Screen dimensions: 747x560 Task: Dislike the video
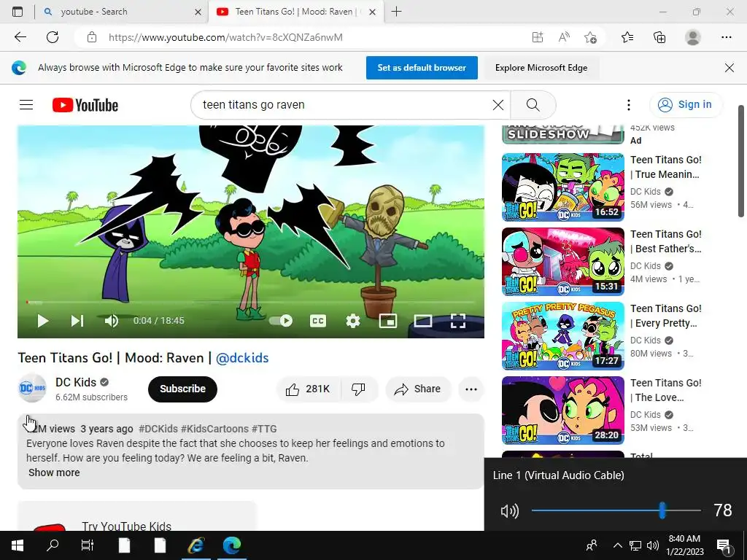(358, 389)
